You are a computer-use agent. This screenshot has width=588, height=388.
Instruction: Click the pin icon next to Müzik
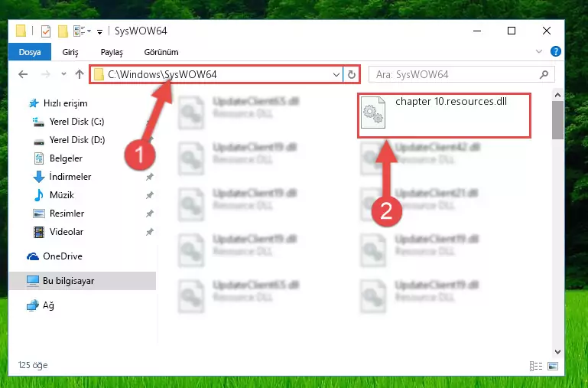point(150,195)
